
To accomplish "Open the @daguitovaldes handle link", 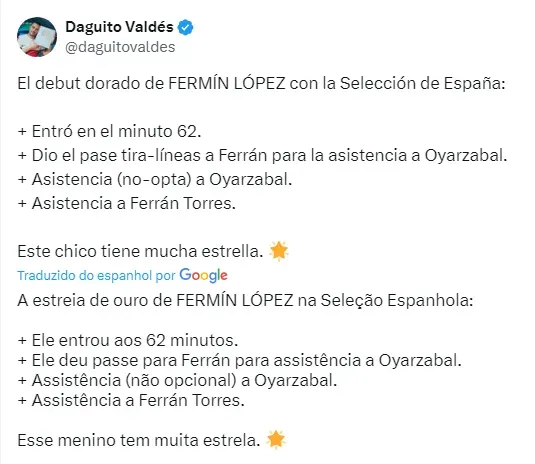I will [x=120, y=47].
